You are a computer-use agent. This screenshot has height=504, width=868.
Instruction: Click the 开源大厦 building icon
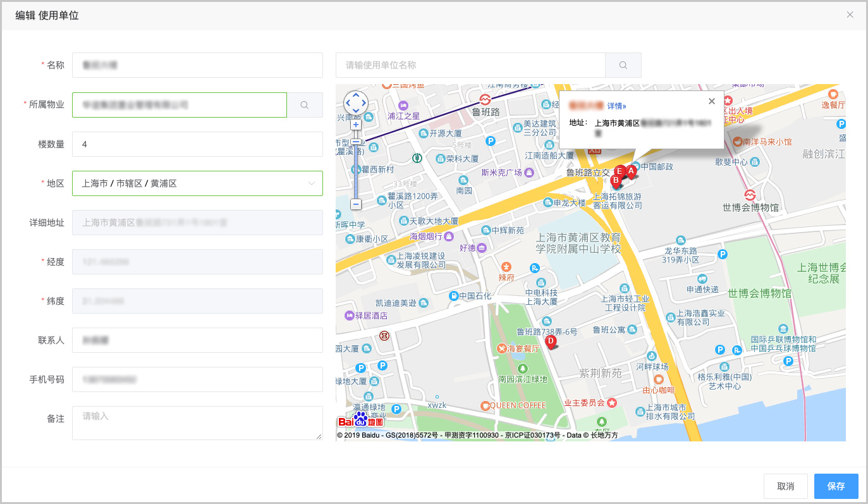click(424, 133)
